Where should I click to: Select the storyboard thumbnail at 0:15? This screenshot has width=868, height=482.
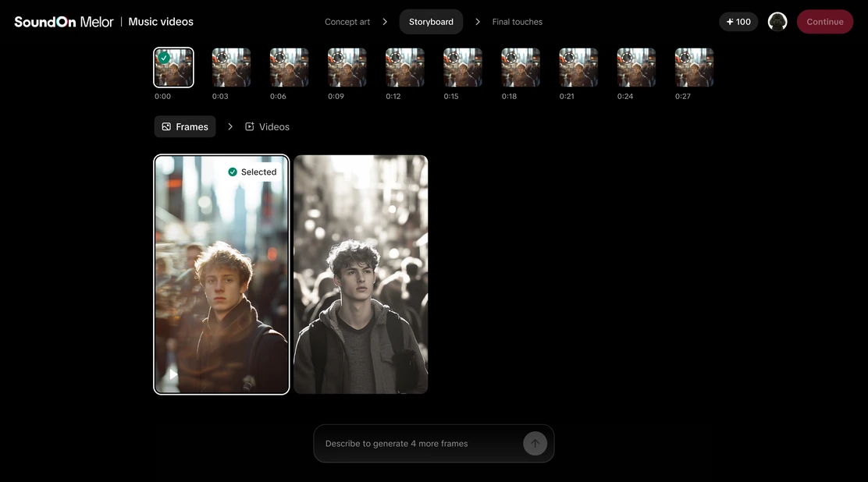coord(463,68)
